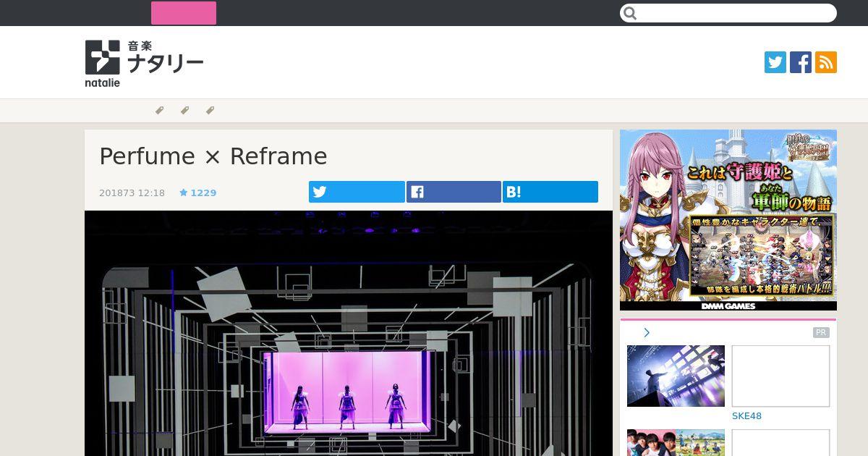Open the Perfume stage photo
This screenshot has height=456, width=868.
point(349,333)
